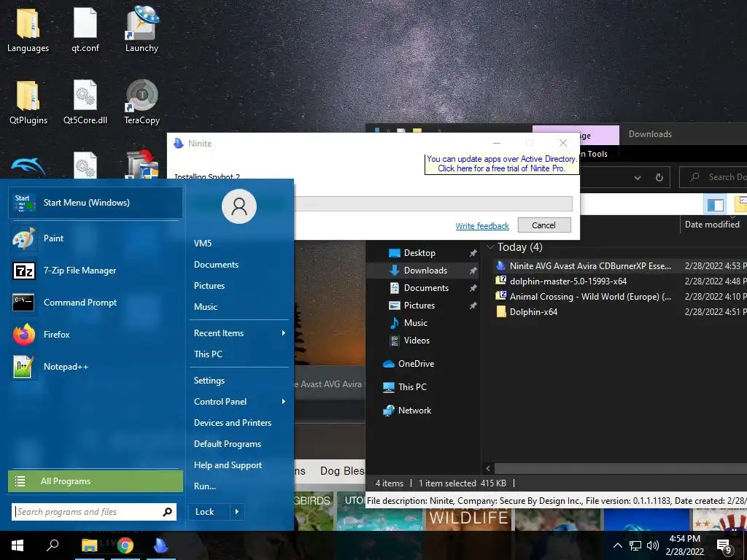Launch 7-Zip File Manager
The height and width of the screenshot is (560, 747).
tap(95, 271)
